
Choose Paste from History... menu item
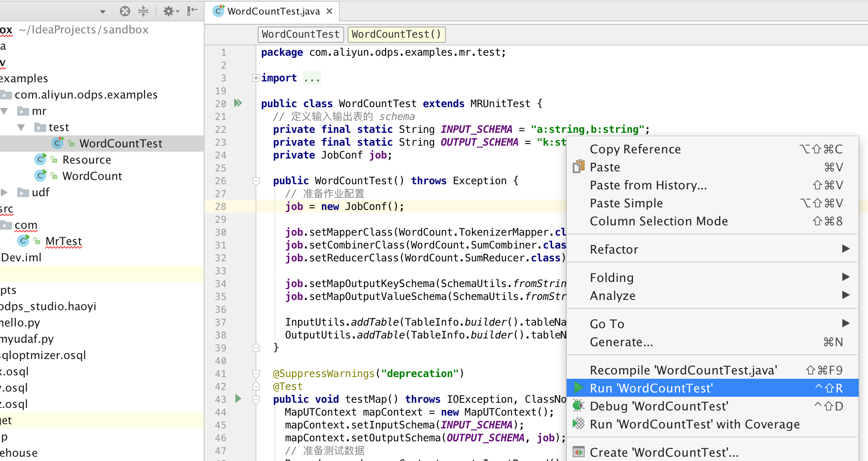point(712,185)
